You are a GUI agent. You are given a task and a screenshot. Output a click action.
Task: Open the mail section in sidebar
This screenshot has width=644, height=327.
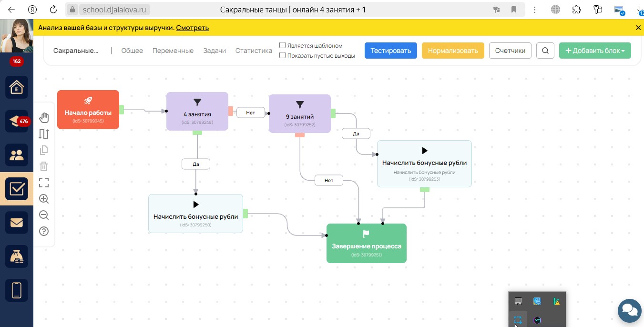click(x=17, y=223)
